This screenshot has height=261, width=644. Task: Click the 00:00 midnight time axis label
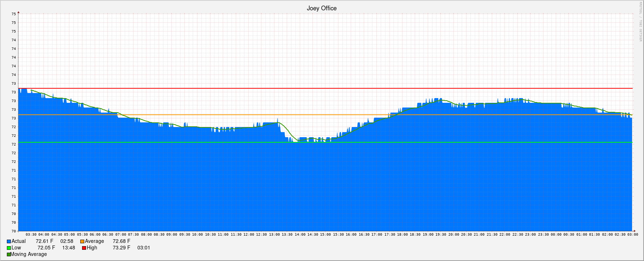click(556, 235)
